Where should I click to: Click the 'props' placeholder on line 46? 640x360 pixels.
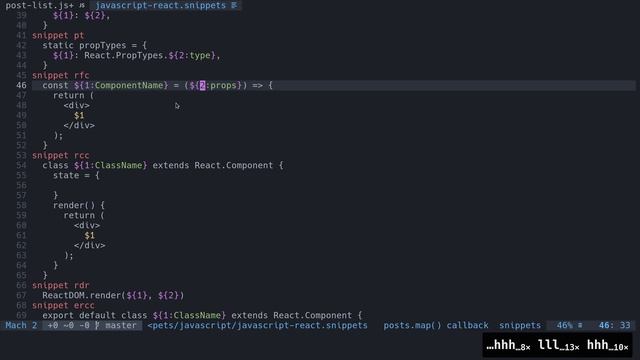tap(223, 85)
